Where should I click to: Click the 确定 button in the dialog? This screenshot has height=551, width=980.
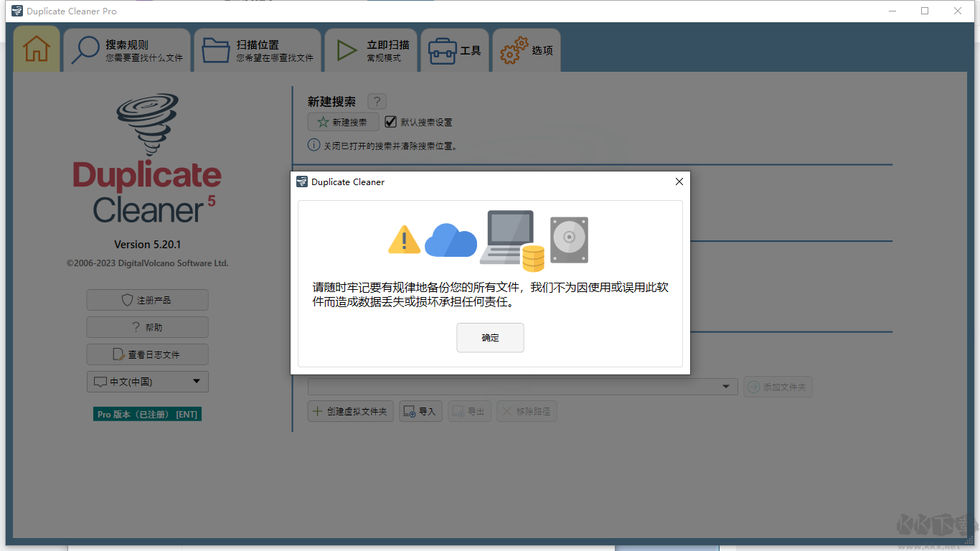coord(490,338)
